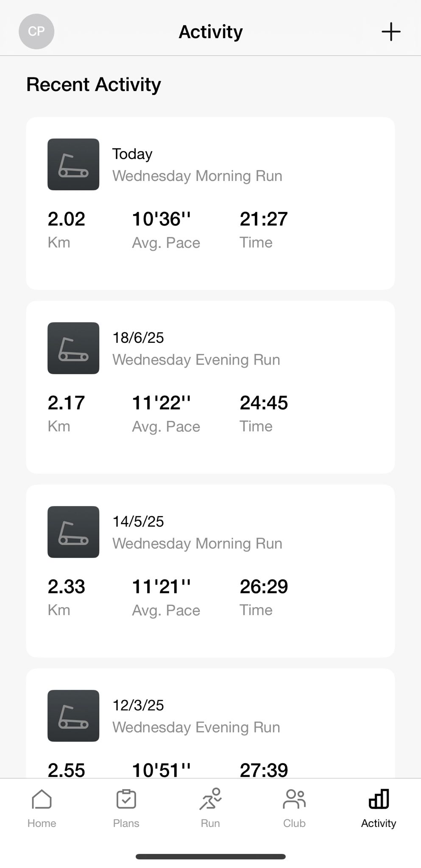Screen dimensions: 421x868
Task: Open the 18/6/25 Wednesday Evening Run title
Action: [196, 360]
